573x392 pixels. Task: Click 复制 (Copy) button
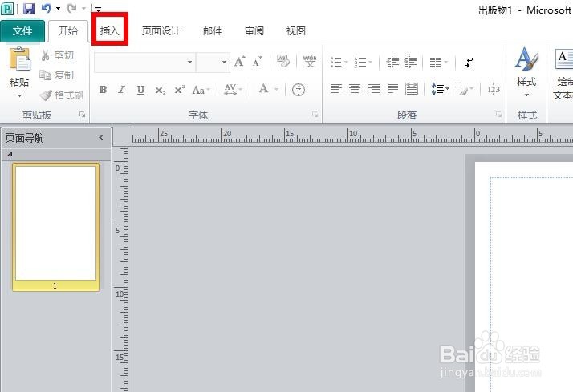coord(57,75)
